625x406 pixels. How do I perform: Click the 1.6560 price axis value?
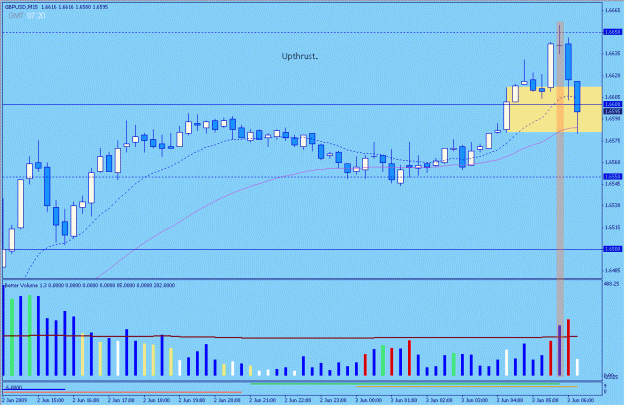coord(613,162)
